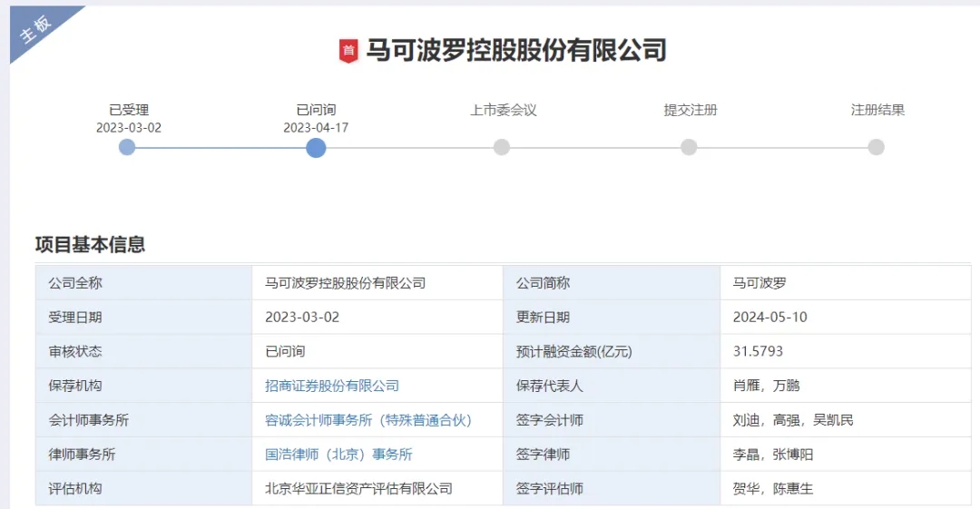Click the red 首 badge icon beside company title
Image resolution: width=980 pixels, height=509 pixels.
pos(348,51)
